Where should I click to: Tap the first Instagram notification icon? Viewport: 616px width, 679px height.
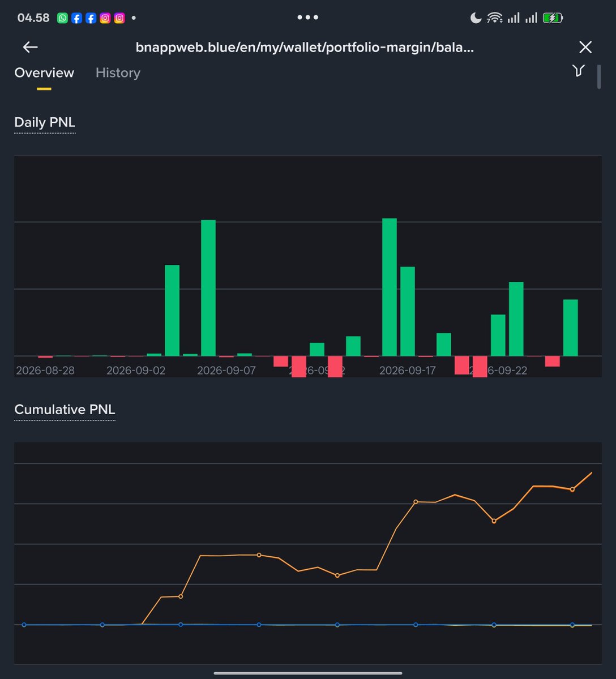[x=105, y=18]
